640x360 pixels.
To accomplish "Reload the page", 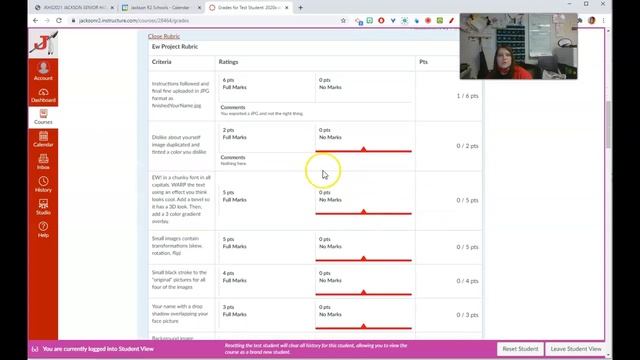I will coord(59,20).
